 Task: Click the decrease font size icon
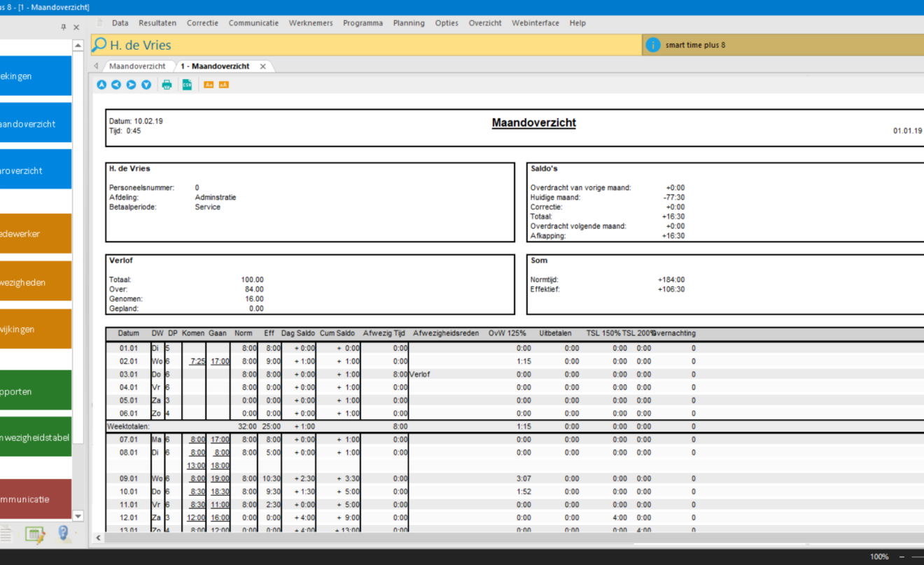point(209,85)
